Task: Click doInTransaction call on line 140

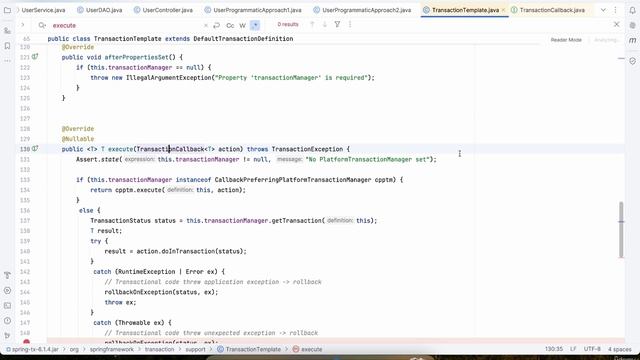Action: click(188, 251)
